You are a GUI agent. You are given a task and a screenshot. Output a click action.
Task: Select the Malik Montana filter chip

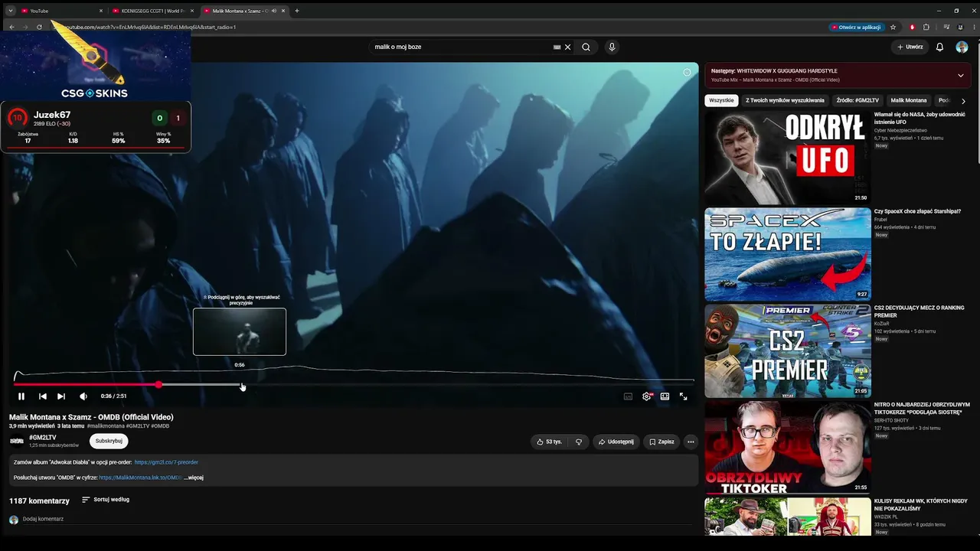(x=909, y=100)
